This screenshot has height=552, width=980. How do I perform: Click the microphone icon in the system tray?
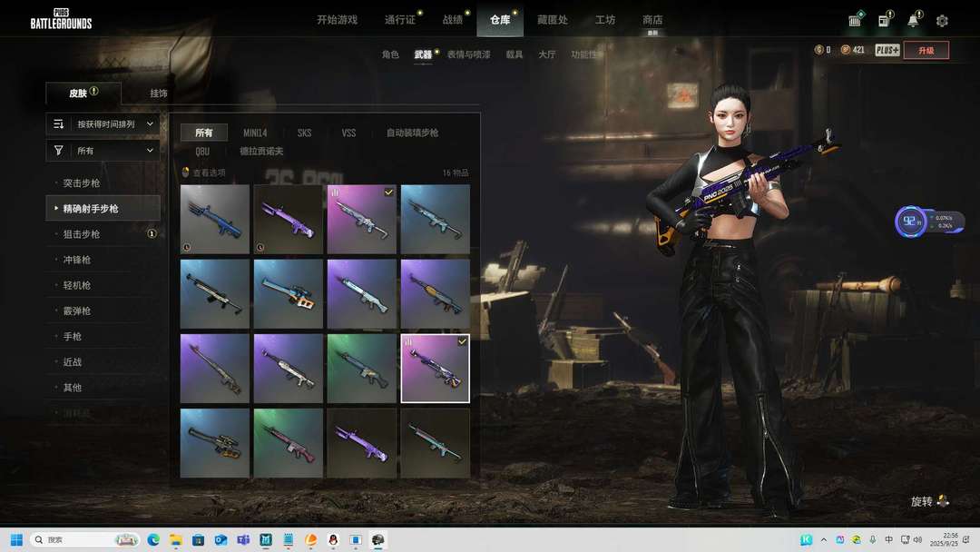click(873, 539)
